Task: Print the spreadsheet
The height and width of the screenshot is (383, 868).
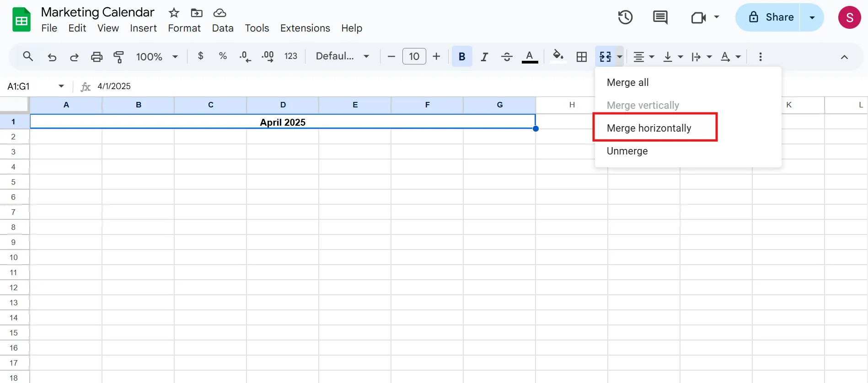Action: [96, 57]
